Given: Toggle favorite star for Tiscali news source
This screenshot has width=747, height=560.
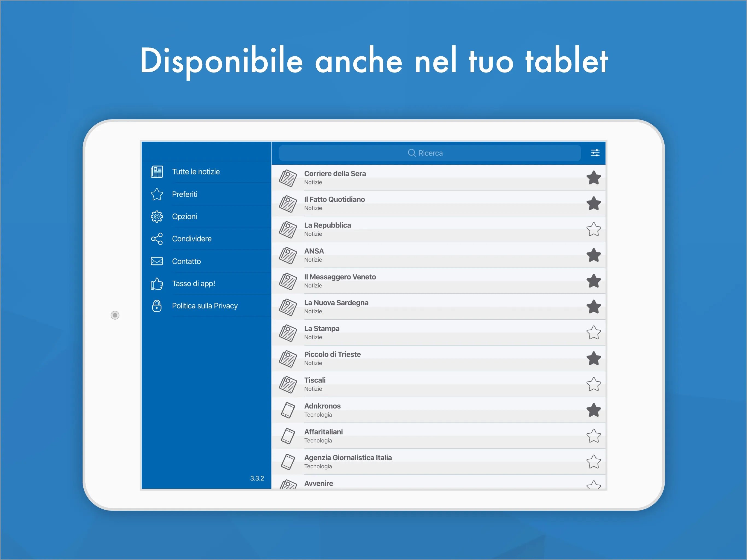Looking at the screenshot, I should 594,384.
